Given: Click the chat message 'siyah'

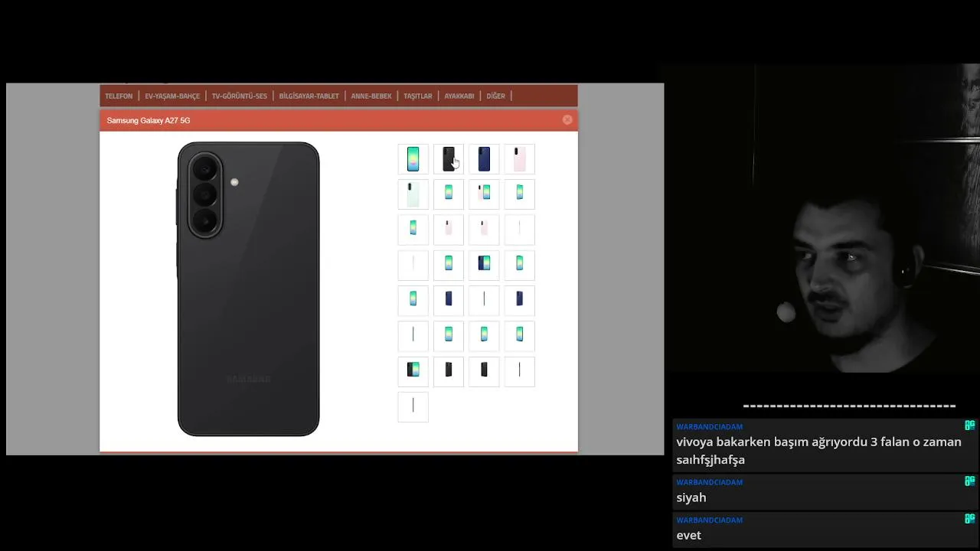Looking at the screenshot, I should [x=691, y=497].
